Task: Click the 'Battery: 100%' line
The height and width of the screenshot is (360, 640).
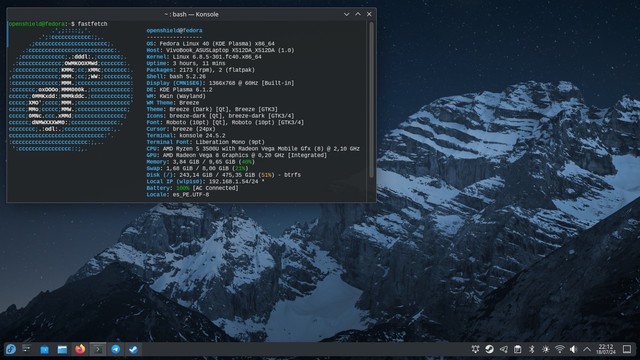Action: pos(193,188)
